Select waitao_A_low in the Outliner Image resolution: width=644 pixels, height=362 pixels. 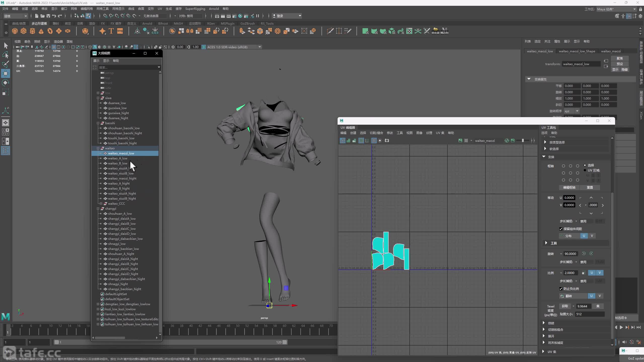coord(117,158)
